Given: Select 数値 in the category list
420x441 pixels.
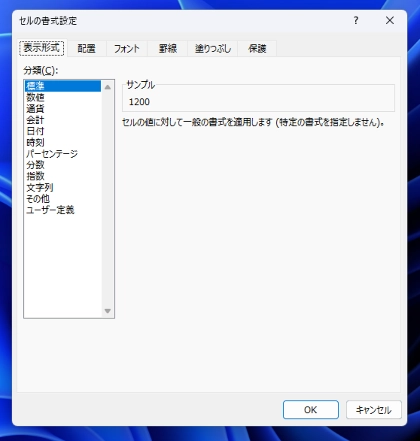Looking at the screenshot, I should (x=63, y=97).
